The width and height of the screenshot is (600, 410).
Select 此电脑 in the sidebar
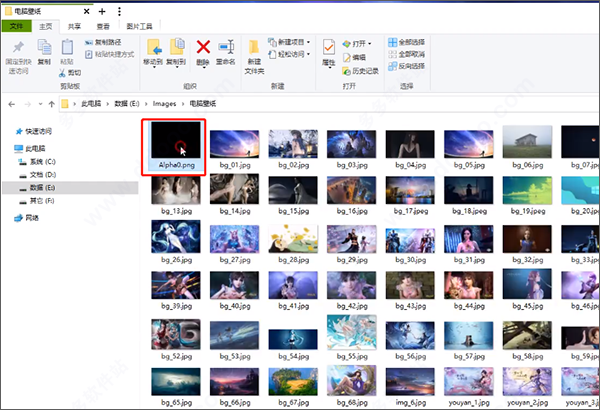click(30, 148)
